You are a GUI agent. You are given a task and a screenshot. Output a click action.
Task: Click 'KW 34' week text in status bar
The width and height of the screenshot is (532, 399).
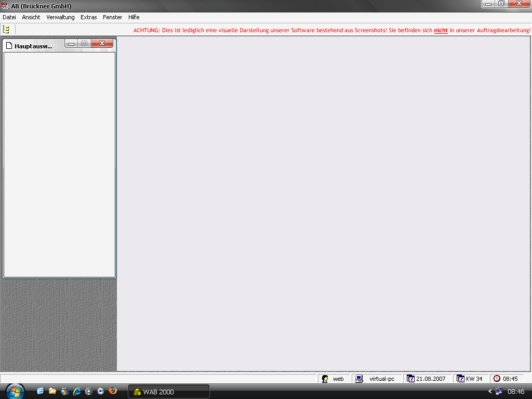tap(474, 379)
